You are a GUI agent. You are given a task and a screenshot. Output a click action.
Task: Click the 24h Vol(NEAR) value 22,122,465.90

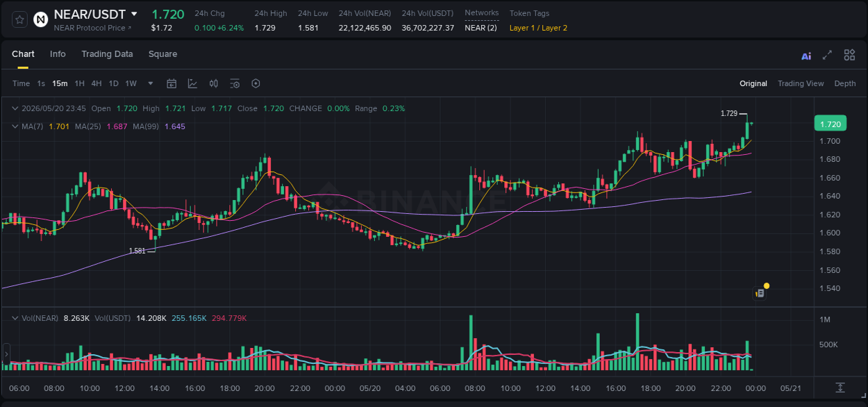365,28
